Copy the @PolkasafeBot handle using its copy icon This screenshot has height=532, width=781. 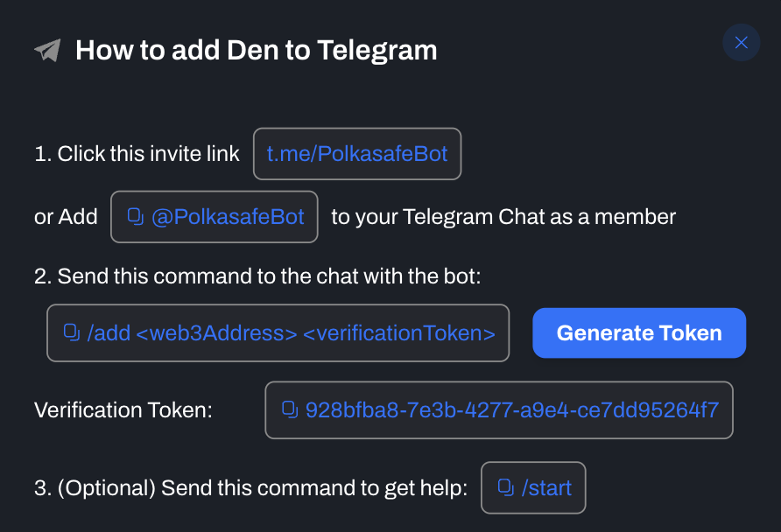[x=135, y=216]
